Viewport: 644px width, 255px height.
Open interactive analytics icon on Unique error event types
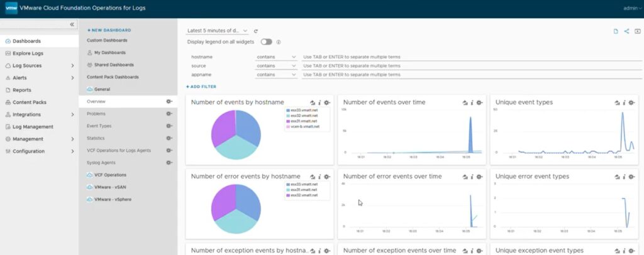point(617,176)
